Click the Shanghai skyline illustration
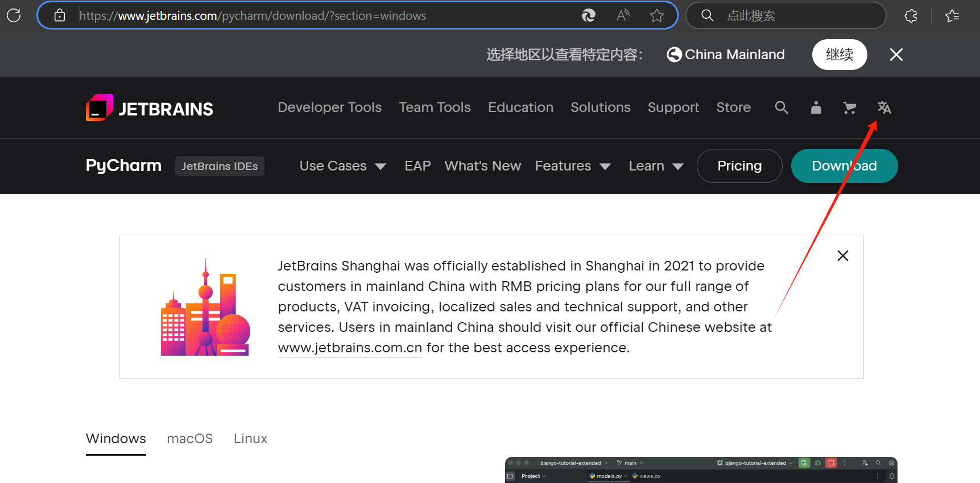The image size is (980, 483). (x=205, y=307)
